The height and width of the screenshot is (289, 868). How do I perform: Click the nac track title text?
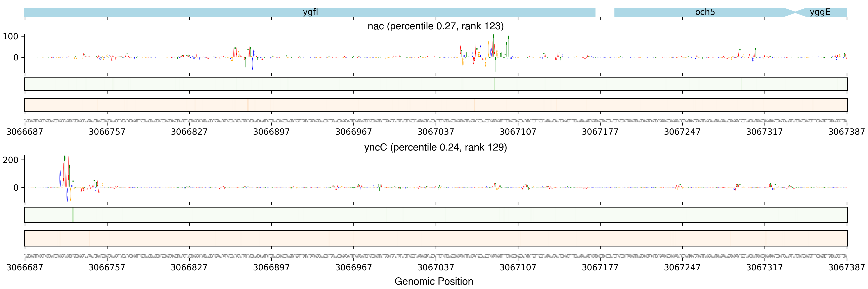(435, 26)
